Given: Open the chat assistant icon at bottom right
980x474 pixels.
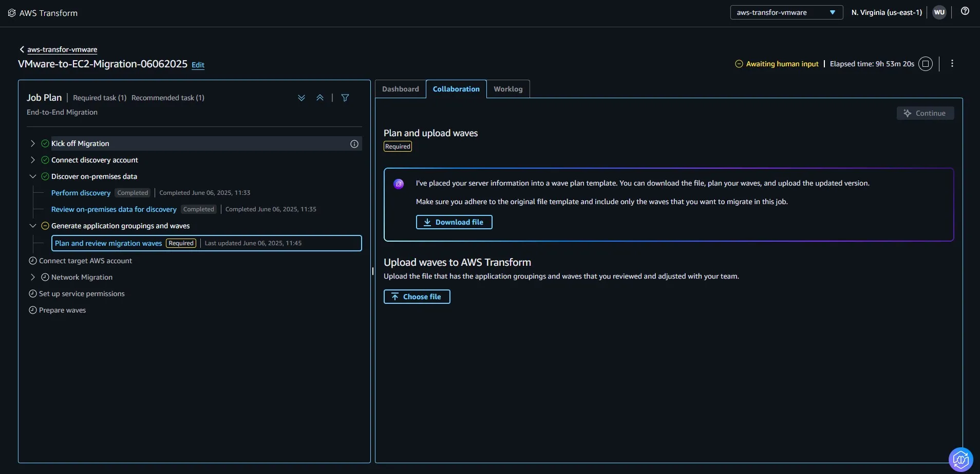Looking at the screenshot, I should [961, 460].
